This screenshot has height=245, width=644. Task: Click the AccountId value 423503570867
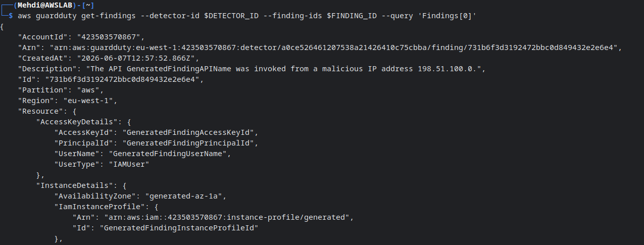[111, 37]
